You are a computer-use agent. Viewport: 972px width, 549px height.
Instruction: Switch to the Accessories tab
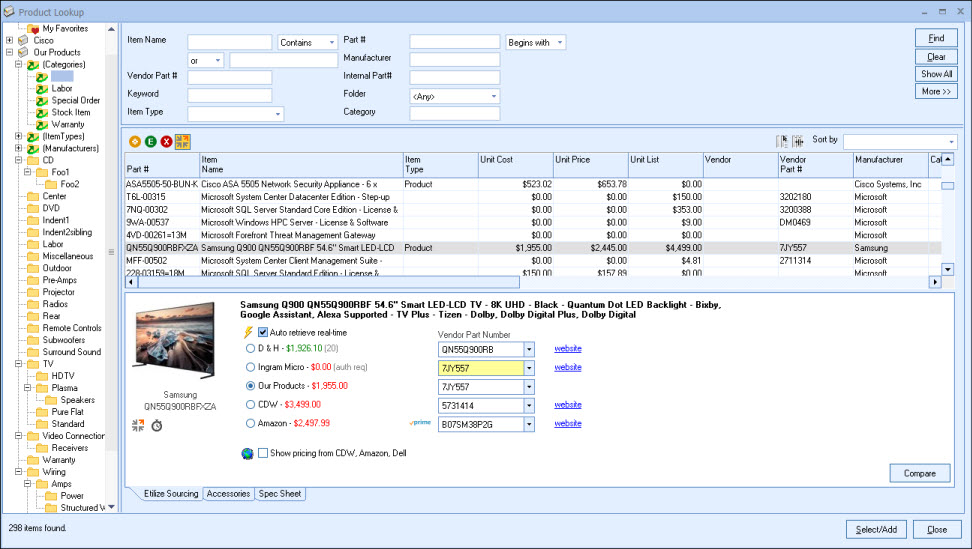[x=228, y=494]
